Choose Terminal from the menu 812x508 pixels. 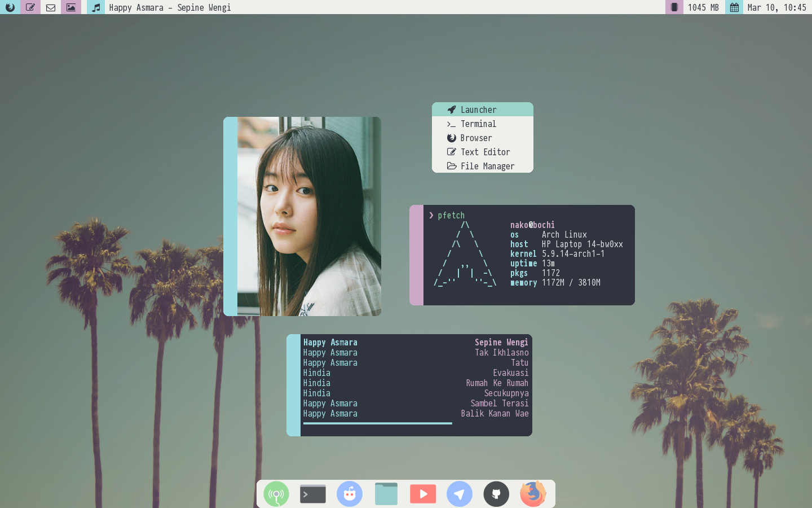[483, 124]
